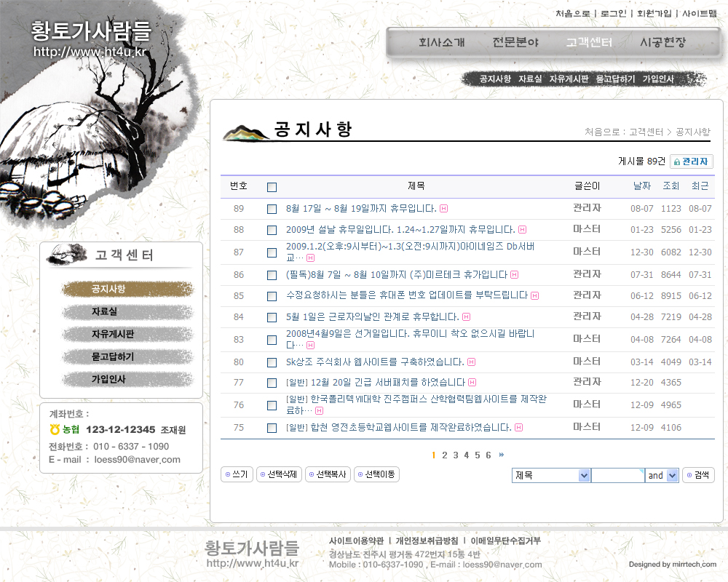Select 자유게시판 in the left sidebar menu

(113, 335)
